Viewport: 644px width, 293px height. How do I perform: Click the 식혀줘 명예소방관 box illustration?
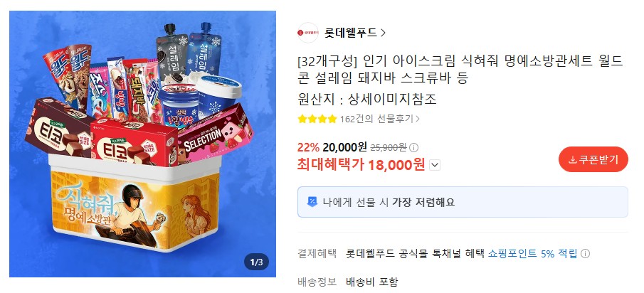point(134,207)
